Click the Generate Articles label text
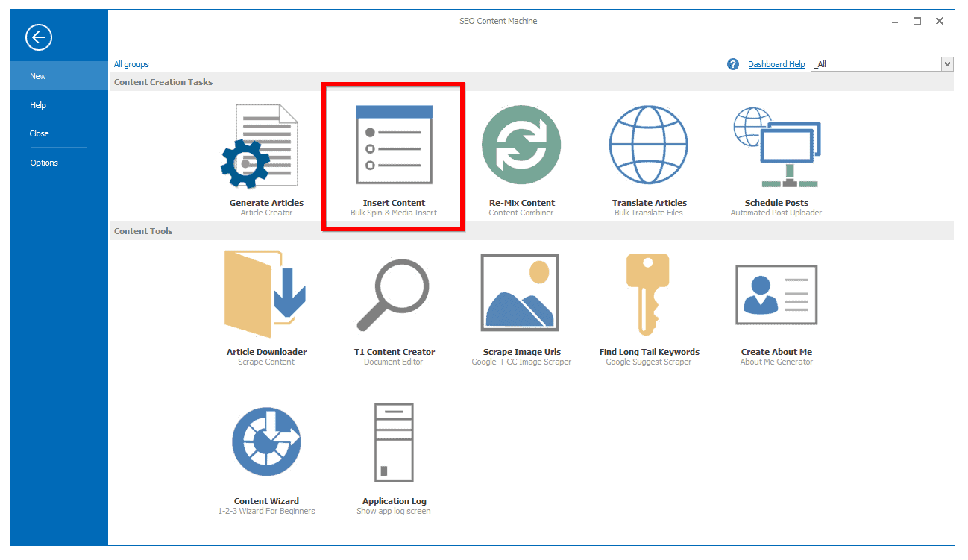 (x=266, y=203)
